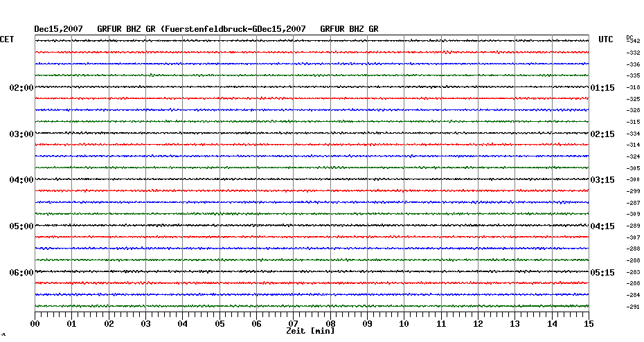Click DC offset value -315
The width and height of the screenshot is (644, 342).
(633, 123)
